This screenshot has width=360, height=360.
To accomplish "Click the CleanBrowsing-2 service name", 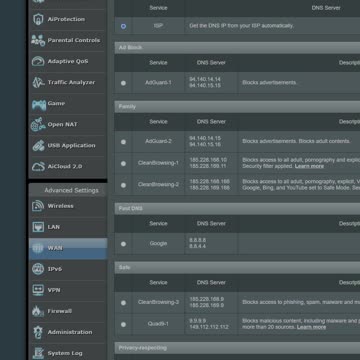I will click(x=158, y=184).
